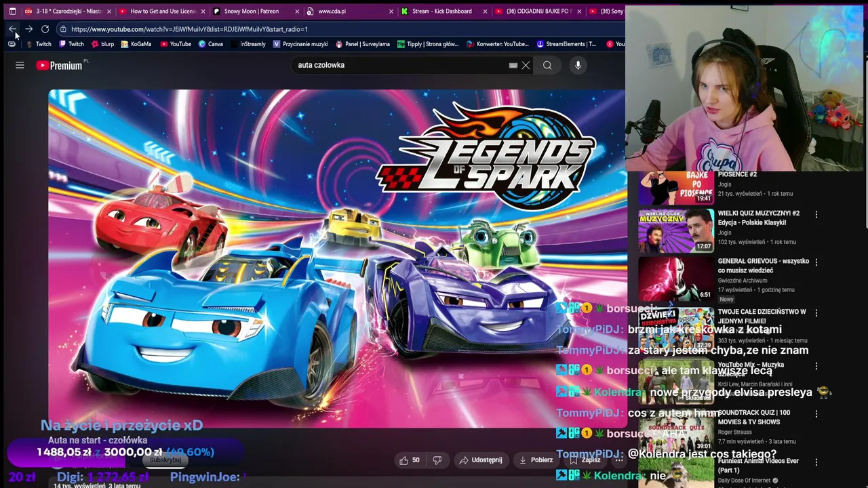
Task: Open the 'GENERAŁ GRIEVOUS' video thumbnail
Action: (x=676, y=279)
